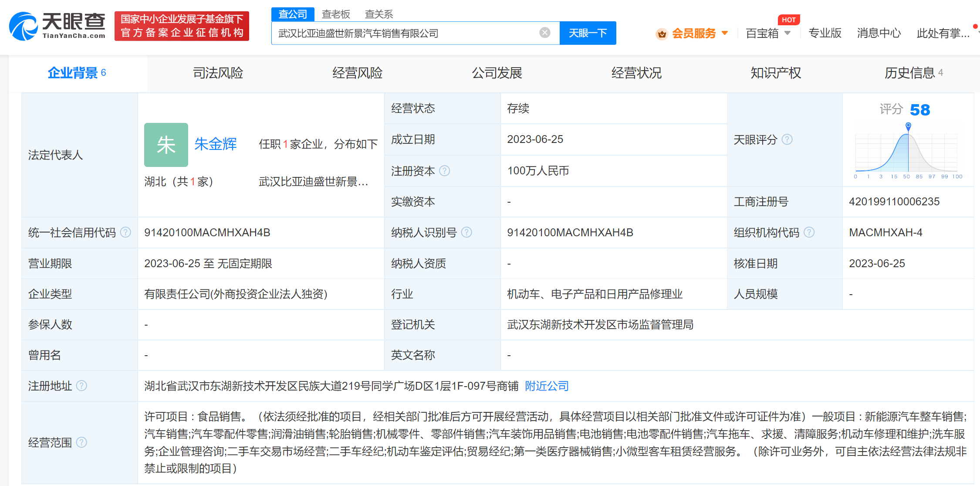The image size is (980, 486).
Task: Expand the 百宝箱 dropdown
Action: (787, 33)
